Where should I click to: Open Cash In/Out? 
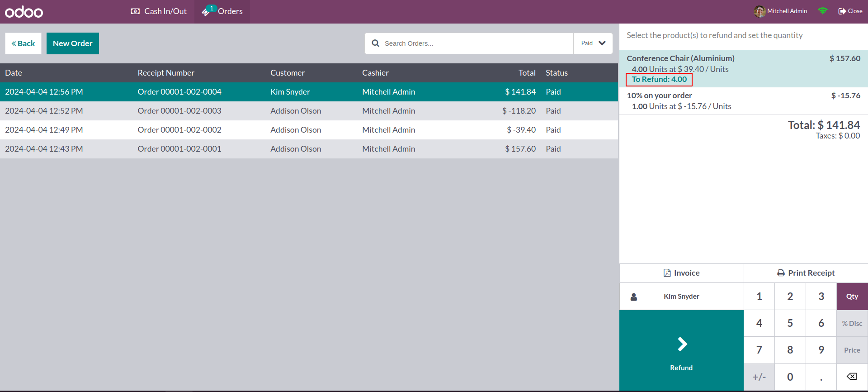[159, 11]
